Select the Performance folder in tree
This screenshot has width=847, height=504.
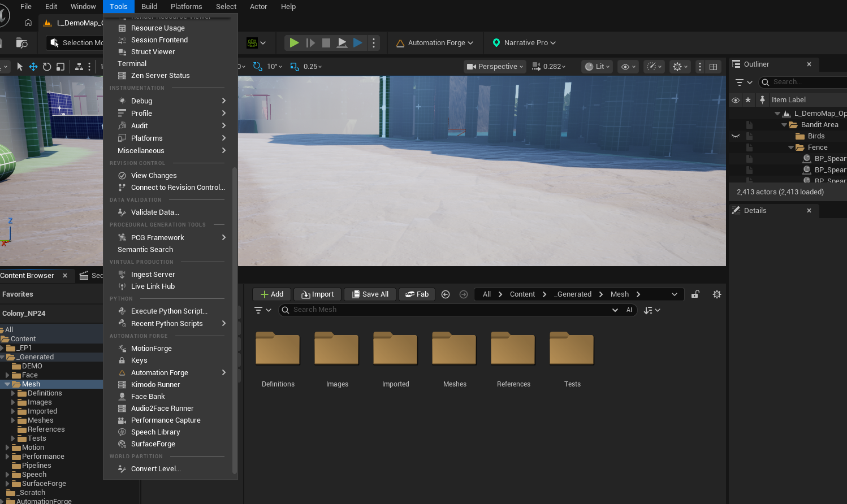click(x=43, y=456)
